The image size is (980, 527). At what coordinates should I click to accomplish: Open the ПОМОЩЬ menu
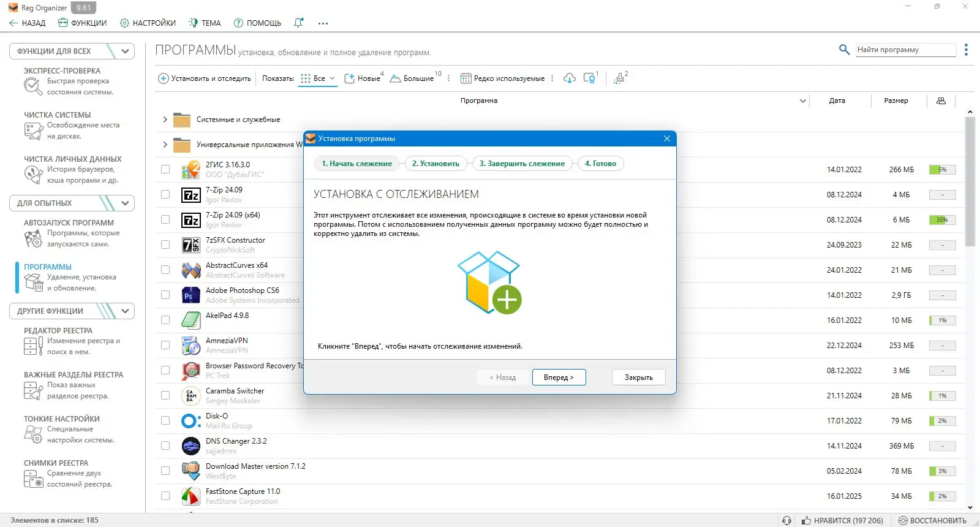click(x=257, y=23)
